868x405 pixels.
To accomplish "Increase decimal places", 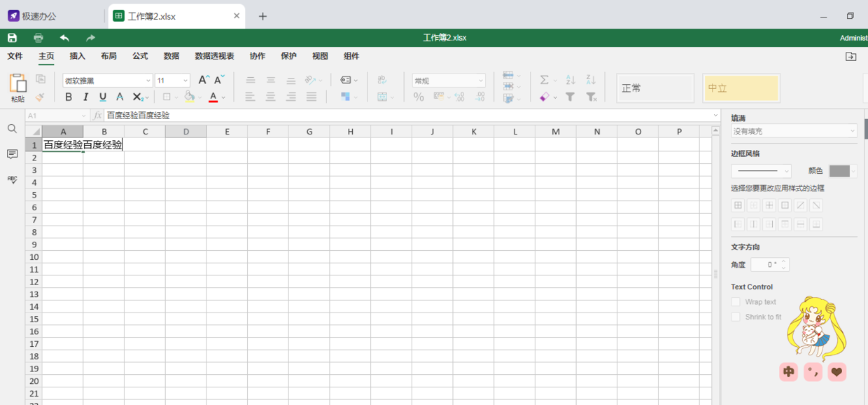I will pyautogui.click(x=459, y=97).
